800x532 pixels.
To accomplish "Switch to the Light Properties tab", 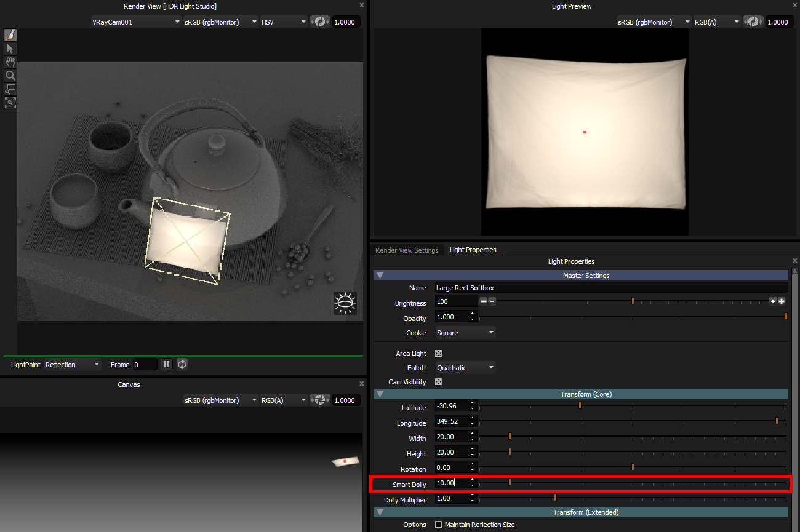I will (x=473, y=250).
